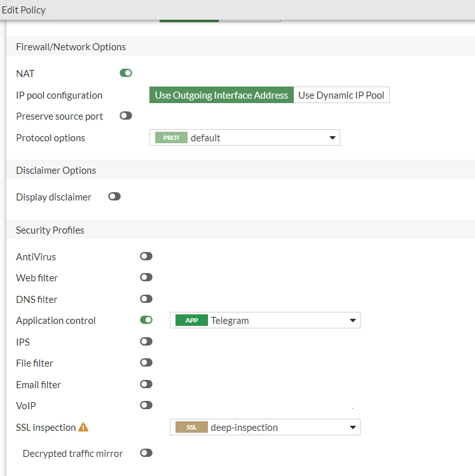This screenshot has width=475, height=476.
Task: Enable the DNS filter toggle
Action: 146,298
